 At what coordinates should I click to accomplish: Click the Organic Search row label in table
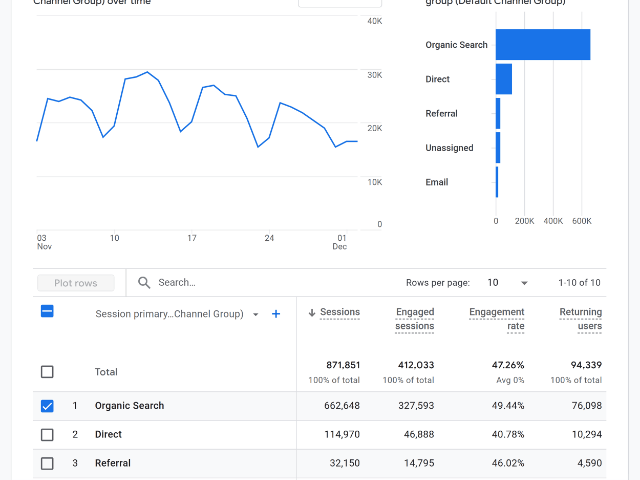pos(129,406)
